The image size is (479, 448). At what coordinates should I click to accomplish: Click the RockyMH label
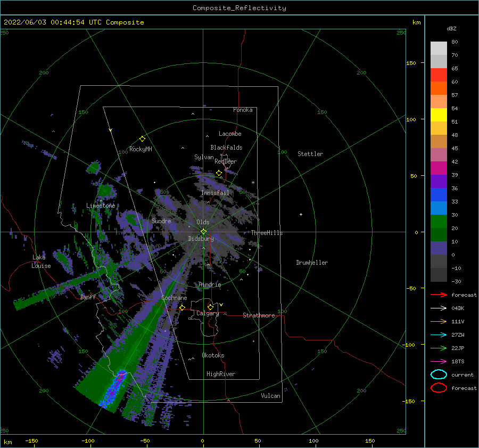(141, 149)
